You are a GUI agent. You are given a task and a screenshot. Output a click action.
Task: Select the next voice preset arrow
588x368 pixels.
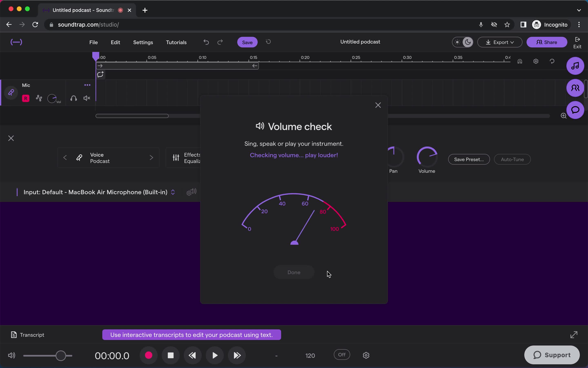coord(151,158)
